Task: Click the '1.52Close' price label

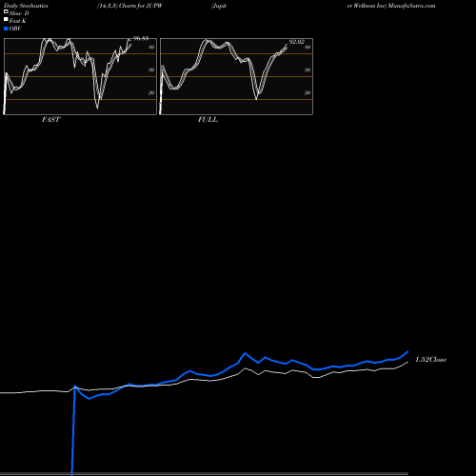Action: pyautogui.click(x=430, y=360)
